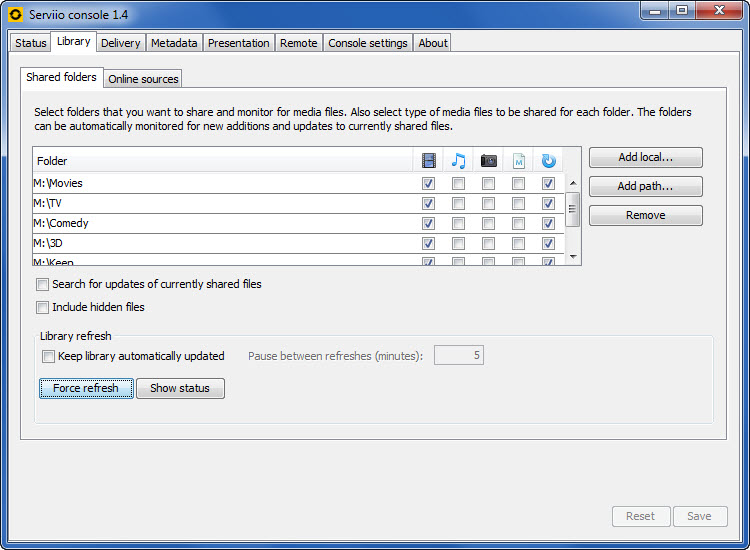Image resolution: width=750 pixels, height=550 pixels.
Task: Uncheck video sharing for M:\TV folder
Action: pos(428,204)
